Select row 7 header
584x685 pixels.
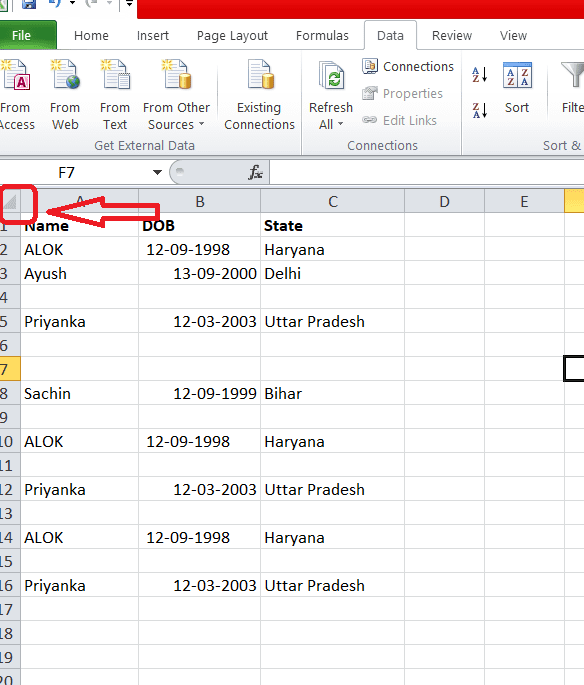coord(10,369)
